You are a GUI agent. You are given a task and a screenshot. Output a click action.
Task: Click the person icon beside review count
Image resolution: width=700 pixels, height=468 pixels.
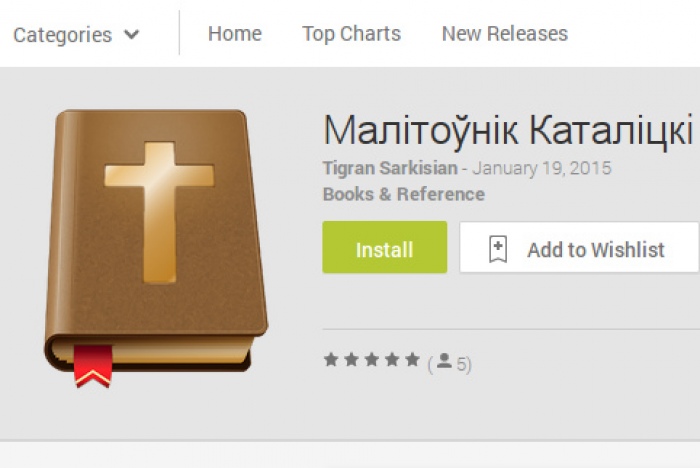(444, 361)
